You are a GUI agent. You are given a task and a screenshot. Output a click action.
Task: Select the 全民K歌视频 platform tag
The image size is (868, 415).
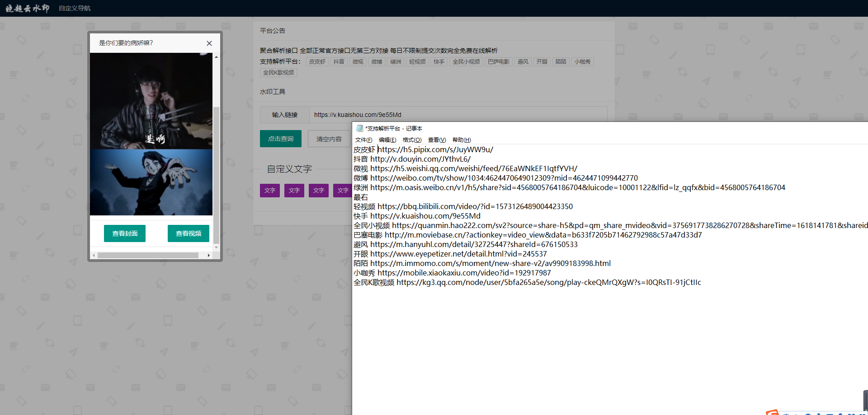278,72
